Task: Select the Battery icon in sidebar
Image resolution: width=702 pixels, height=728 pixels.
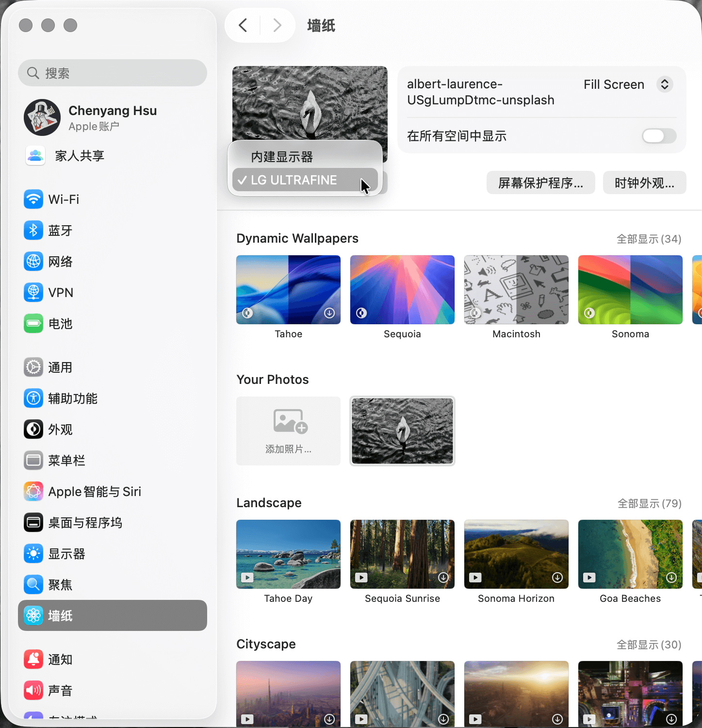Action: point(33,324)
